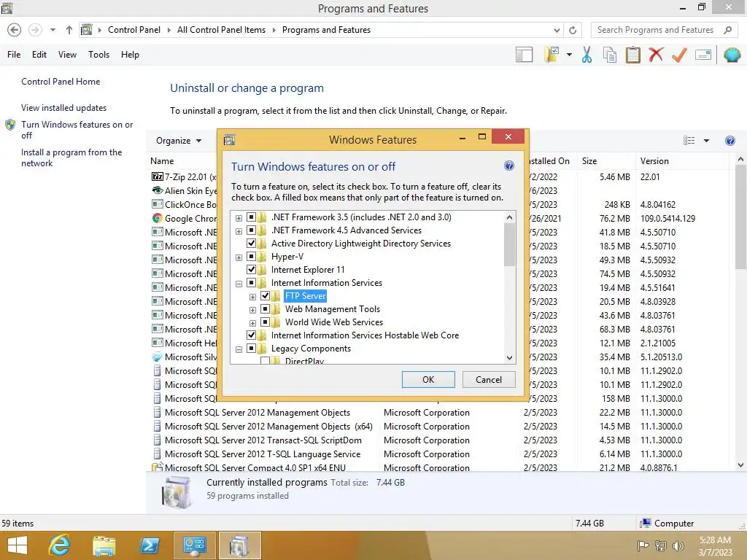Click the preview pane toolbar icon
Screen dimensions: 747x560
(524, 55)
